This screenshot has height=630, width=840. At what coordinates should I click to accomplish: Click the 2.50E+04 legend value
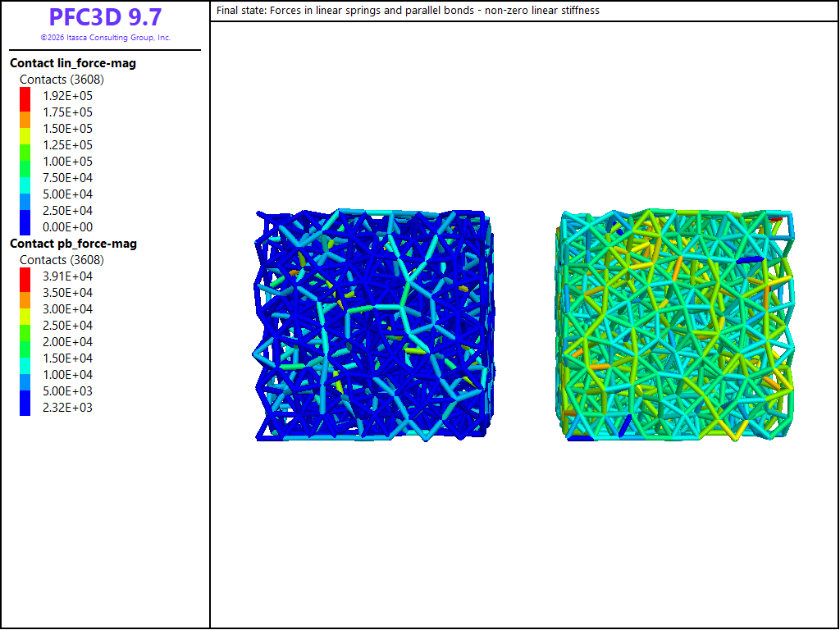(x=67, y=211)
